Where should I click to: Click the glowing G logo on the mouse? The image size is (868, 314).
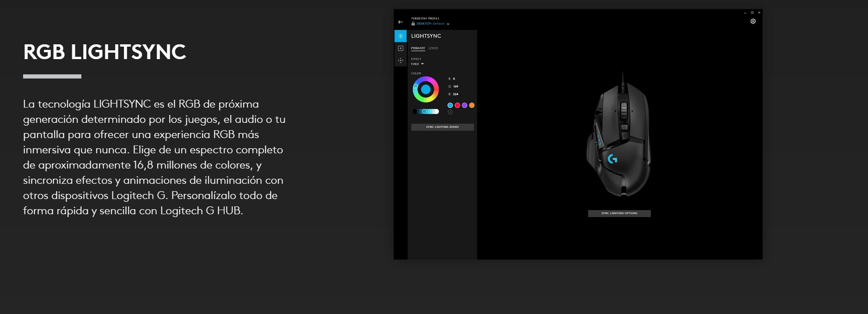coord(612,159)
